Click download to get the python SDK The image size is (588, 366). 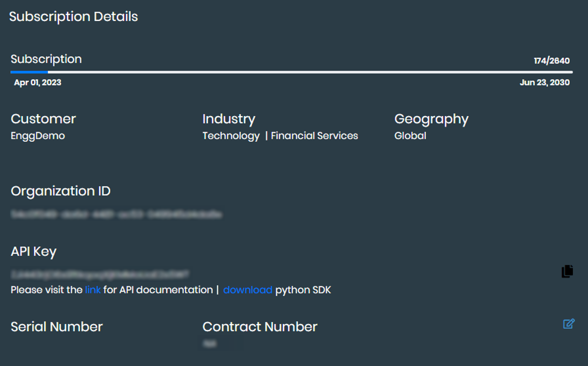[248, 289]
